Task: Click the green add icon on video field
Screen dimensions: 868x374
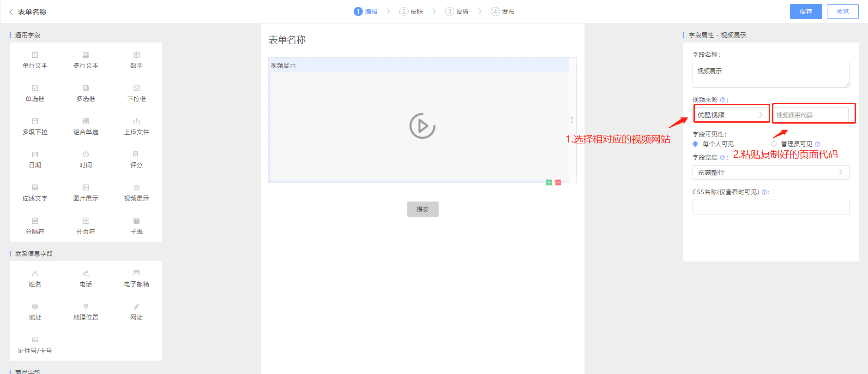Action: pyautogui.click(x=549, y=183)
